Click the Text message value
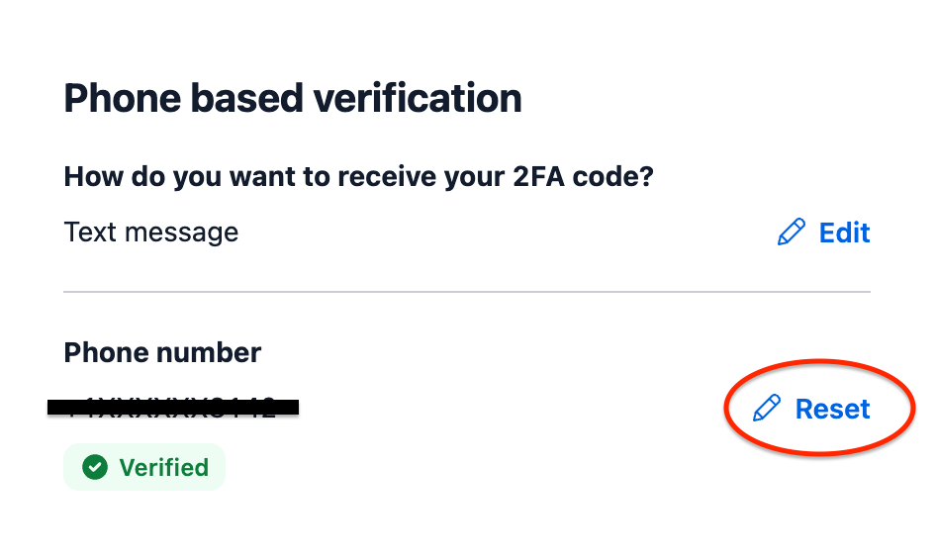936x560 pixels. [x=151, y=233]
